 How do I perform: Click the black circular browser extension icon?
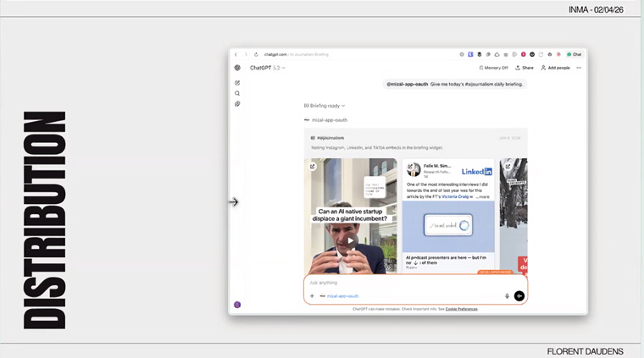pos(532,54)
